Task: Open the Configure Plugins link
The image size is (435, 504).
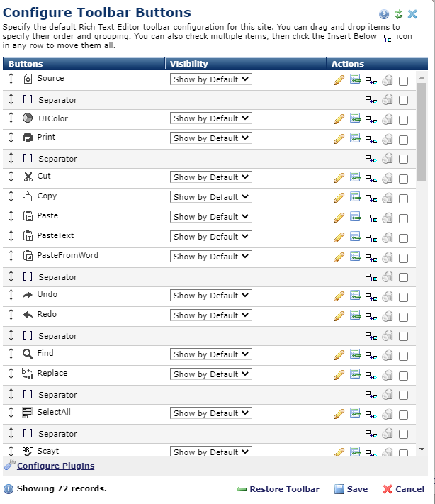Action: pyautogui.click(x=55, y=466)
